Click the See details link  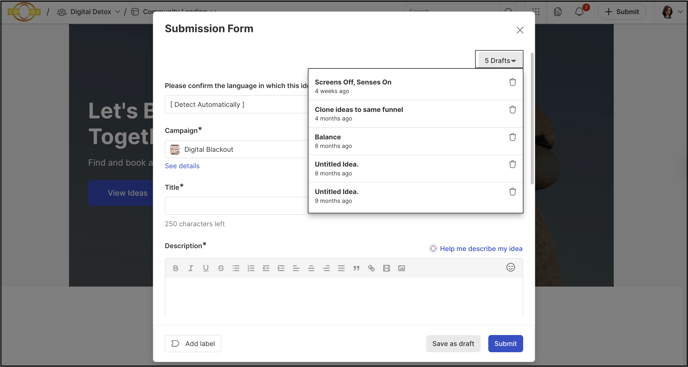pos(182,166)
